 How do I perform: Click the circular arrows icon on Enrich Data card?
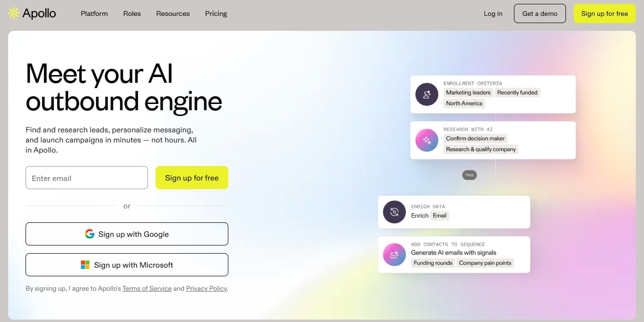pyautogui.click(x=394, y=212)
